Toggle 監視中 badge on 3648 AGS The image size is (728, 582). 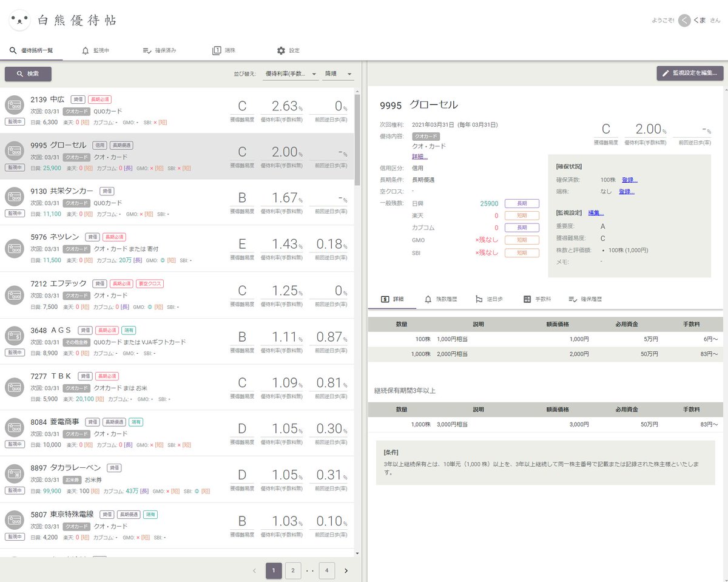click(15, 353)
